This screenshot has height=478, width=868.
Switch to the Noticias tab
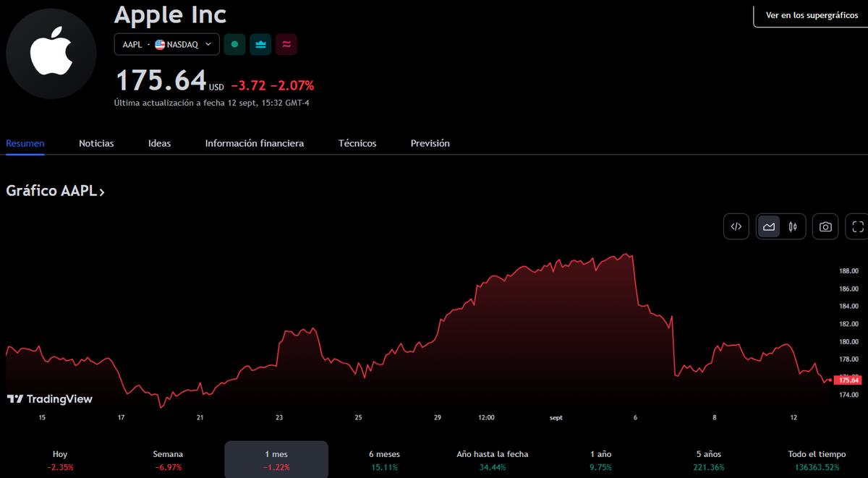pos(96,143)
